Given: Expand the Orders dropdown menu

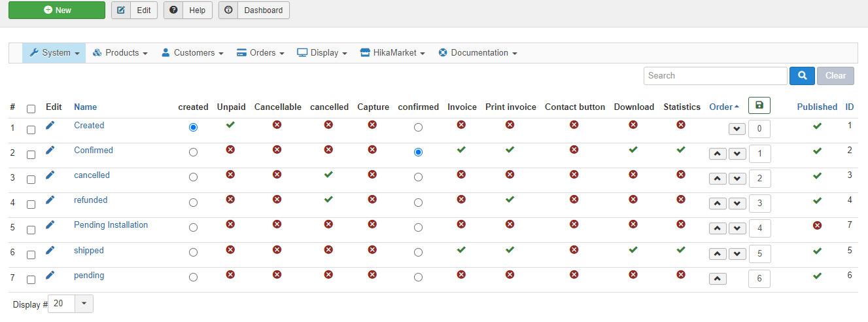Looking at the screenshot, I should click(x=260, y=53).
